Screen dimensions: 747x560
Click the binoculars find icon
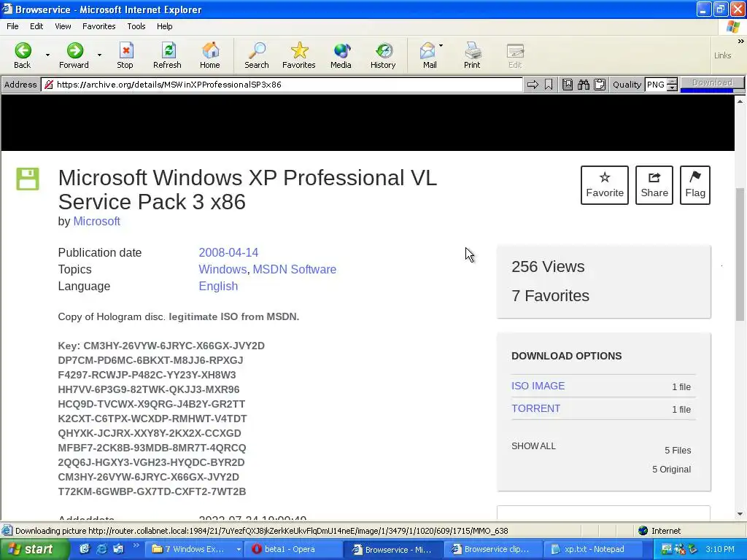tap(584, 85)
